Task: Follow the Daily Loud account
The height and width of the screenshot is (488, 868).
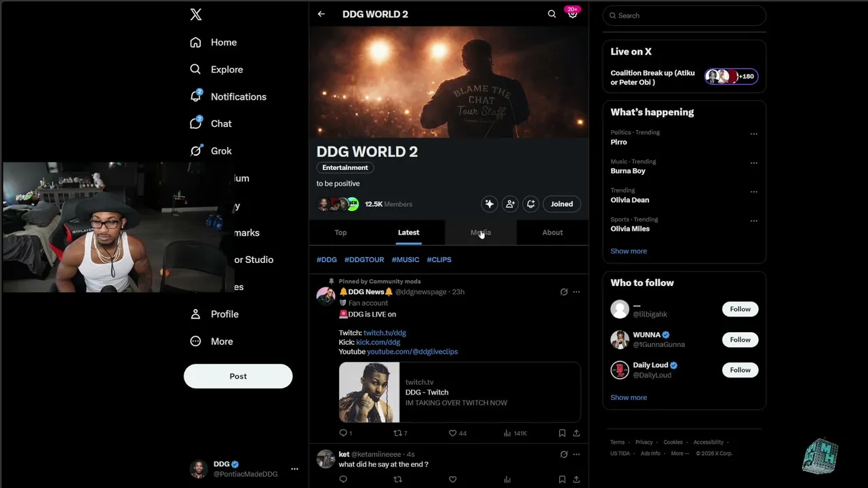Action: tap(740, 370)
